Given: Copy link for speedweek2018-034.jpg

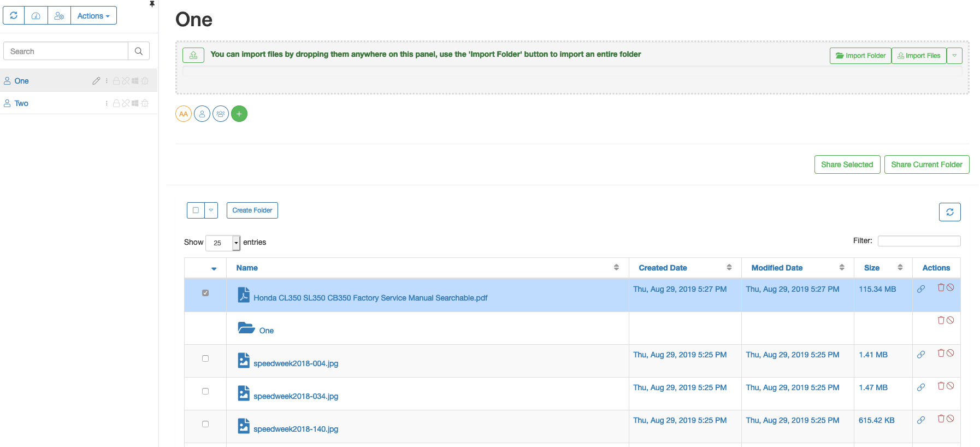Looking at the screenshot, I should [x=921, y=387].
